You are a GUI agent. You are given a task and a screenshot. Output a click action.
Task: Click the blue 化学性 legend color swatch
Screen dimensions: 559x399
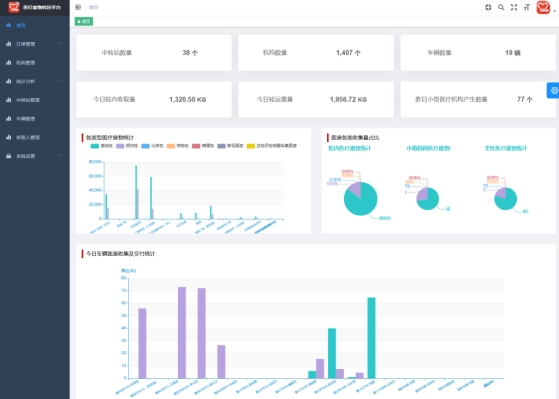point(145,146)
